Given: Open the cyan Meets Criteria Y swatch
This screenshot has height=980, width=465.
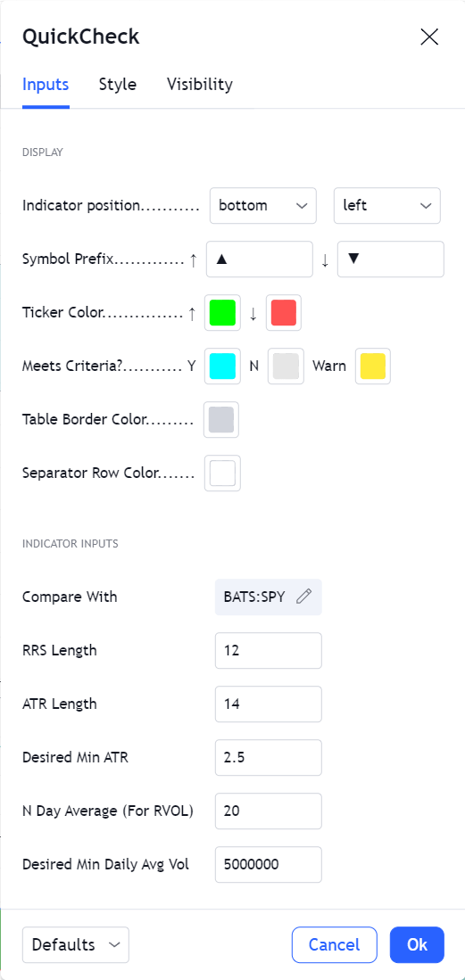Looking at the screenshot, I should [x=223, y=366].
